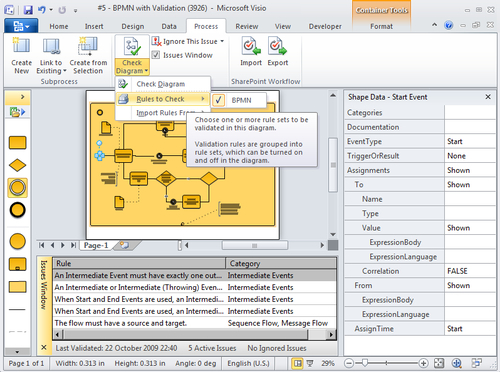
Task: Undo the last action
Action: click(x=42, y=10)
